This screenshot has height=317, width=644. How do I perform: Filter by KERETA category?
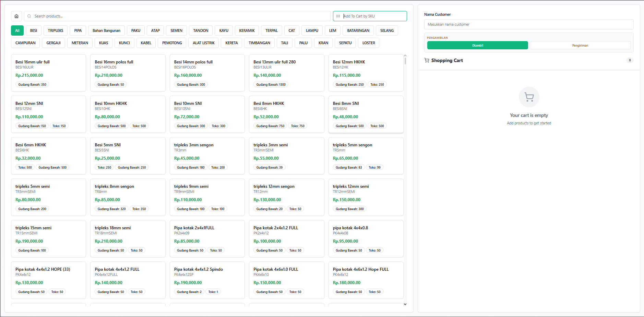[x=231, y=43]
